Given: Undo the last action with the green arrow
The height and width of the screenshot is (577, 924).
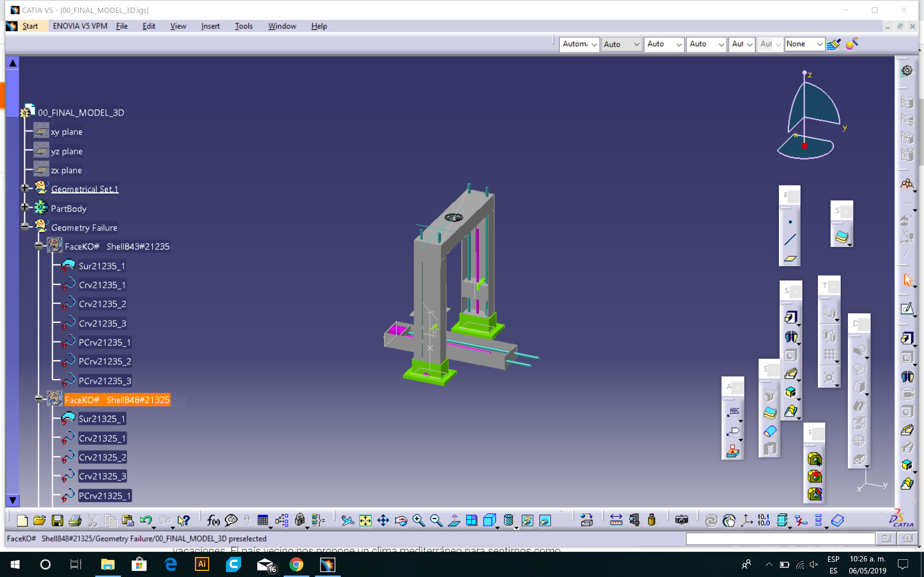Looking at the screenshot, I should 146,520.
